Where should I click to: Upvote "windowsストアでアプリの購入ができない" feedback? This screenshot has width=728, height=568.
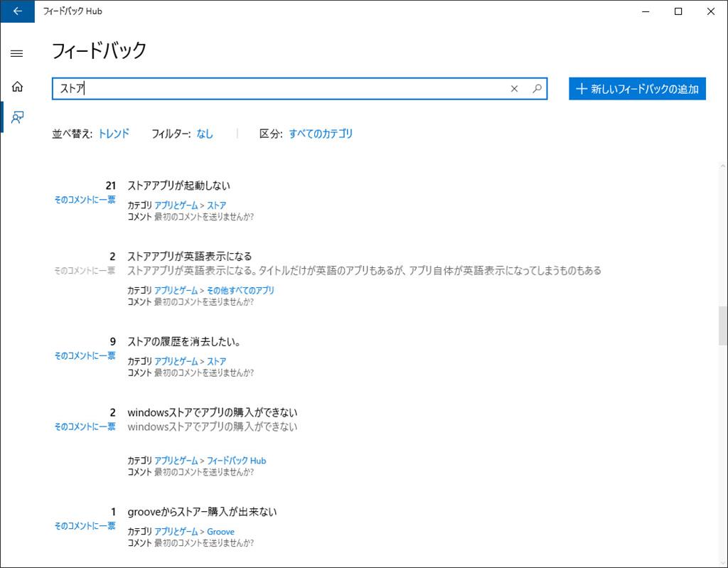click(85, 427)
